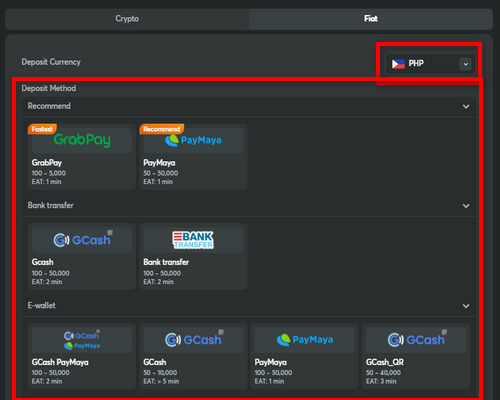Screen dimensions: 500x400
Task: Click the Philippine flag icon
Action: click(x=398, y=64)
